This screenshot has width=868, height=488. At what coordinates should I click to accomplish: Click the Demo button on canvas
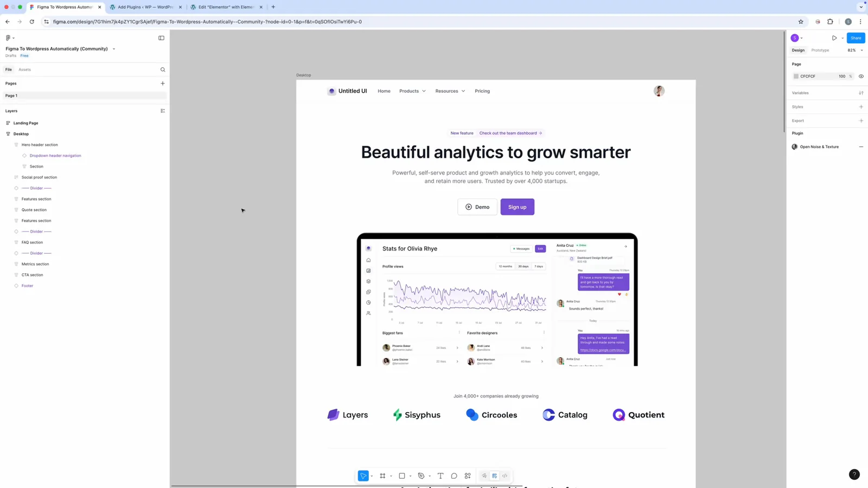click(x=477, y=207)
